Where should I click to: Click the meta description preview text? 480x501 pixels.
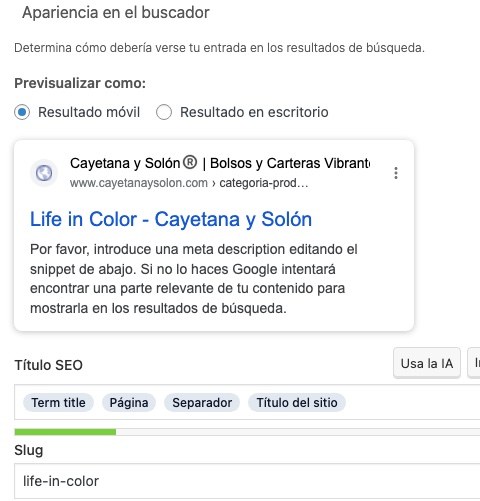pyautogui.click(x=193, y=279)
